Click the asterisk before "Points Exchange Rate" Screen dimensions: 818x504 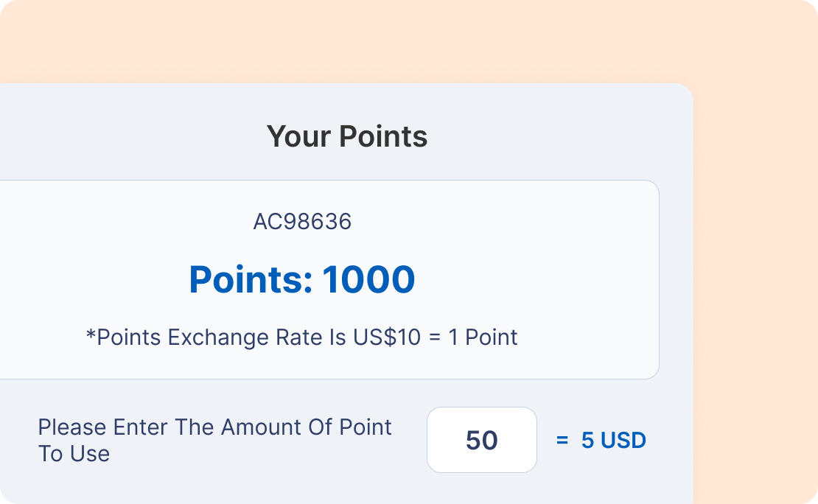[91, 336]
